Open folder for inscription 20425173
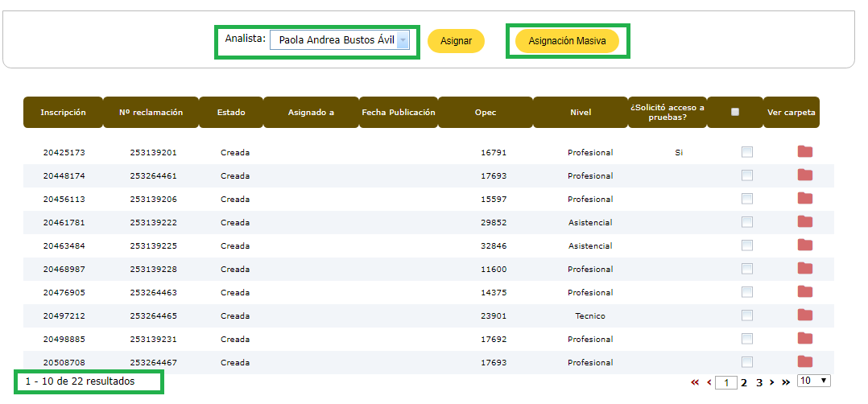The image size is (868, 404). pos(804,152)
